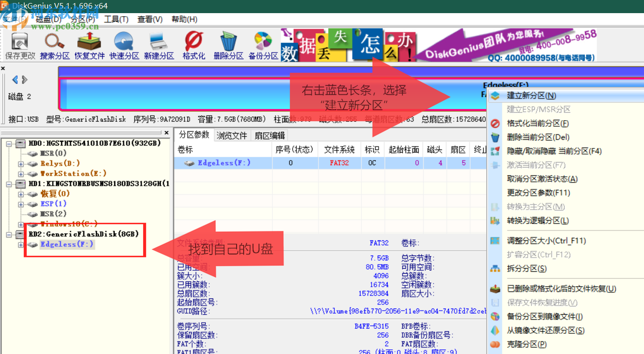The image size is (644, 354).
Task: Click the red FAT32 cell in partition table
Action: (339, 163)
